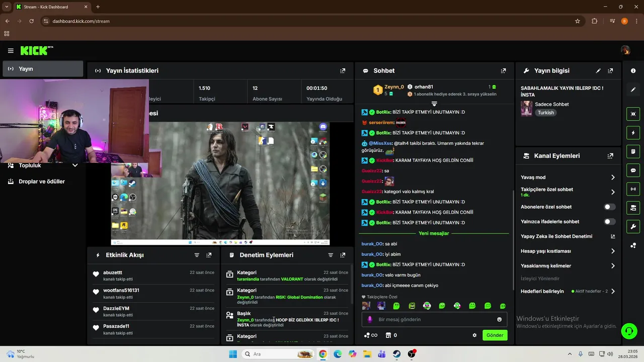Screen dimensions: 644x362
Task: Pop out the Sohbet chat panel
Action: [503, 71]
